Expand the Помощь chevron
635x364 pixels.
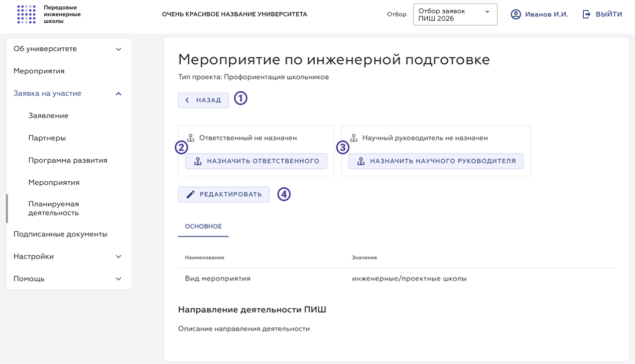119,279
